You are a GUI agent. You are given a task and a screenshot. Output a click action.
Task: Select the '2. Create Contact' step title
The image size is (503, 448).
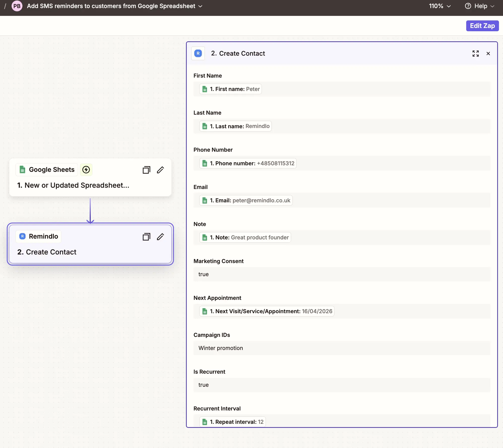(x=47, y=252)
